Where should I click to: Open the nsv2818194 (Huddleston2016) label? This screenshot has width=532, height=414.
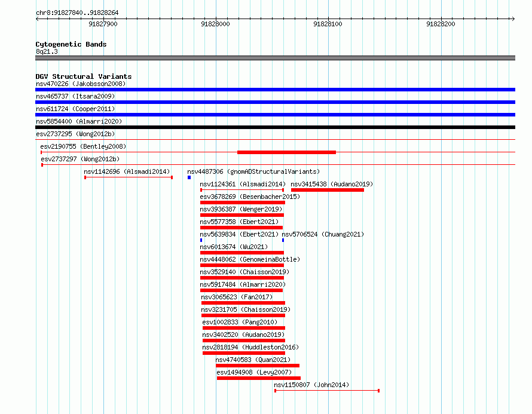coord(250,347)
